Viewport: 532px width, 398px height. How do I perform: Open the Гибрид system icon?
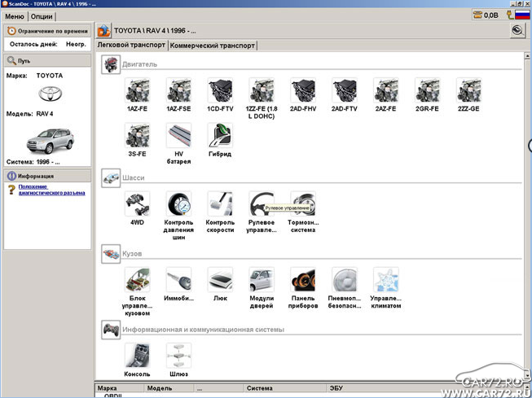click(220, 135)
